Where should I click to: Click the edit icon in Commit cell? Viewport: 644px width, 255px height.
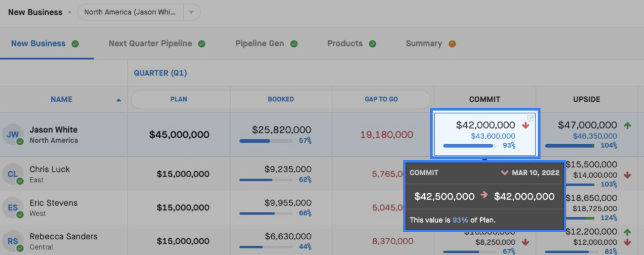[531, 118]
